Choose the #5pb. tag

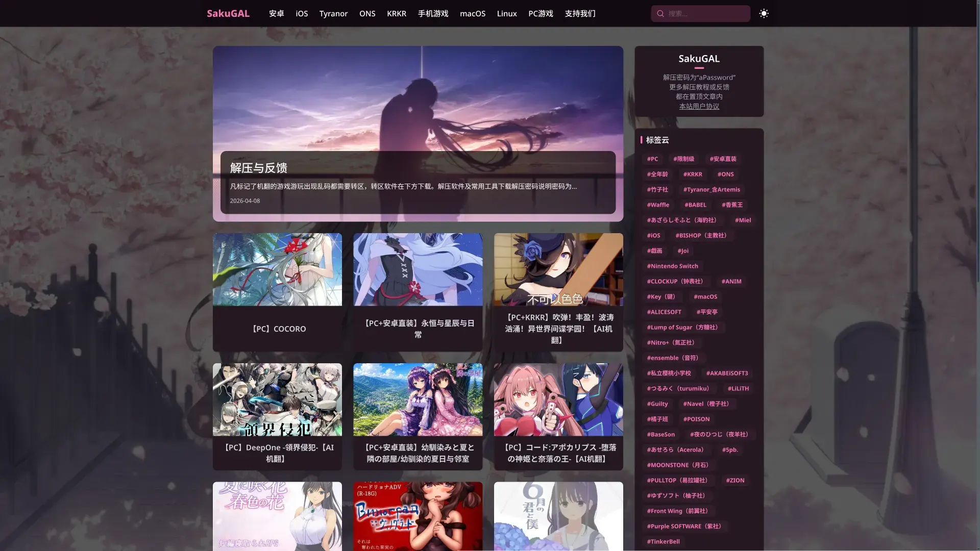730,450
